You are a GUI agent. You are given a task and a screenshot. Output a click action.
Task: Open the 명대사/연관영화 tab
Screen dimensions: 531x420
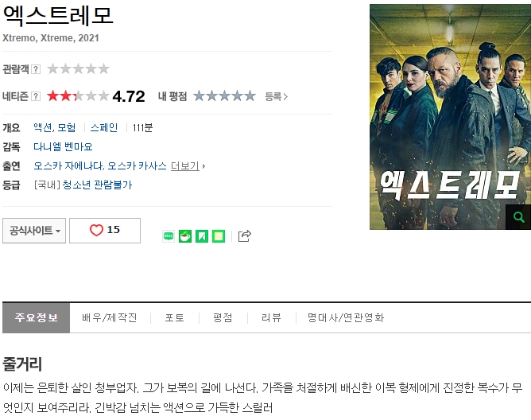(346, 317)
